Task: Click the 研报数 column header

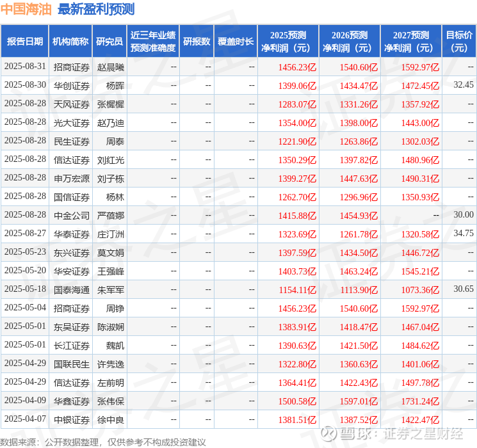Action: (x=197, y=42)
